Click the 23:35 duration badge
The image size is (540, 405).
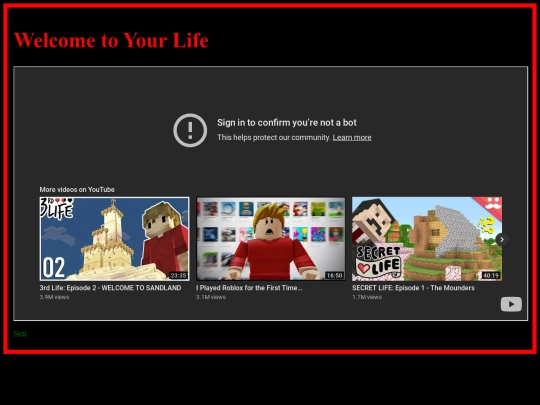point(178,276)
